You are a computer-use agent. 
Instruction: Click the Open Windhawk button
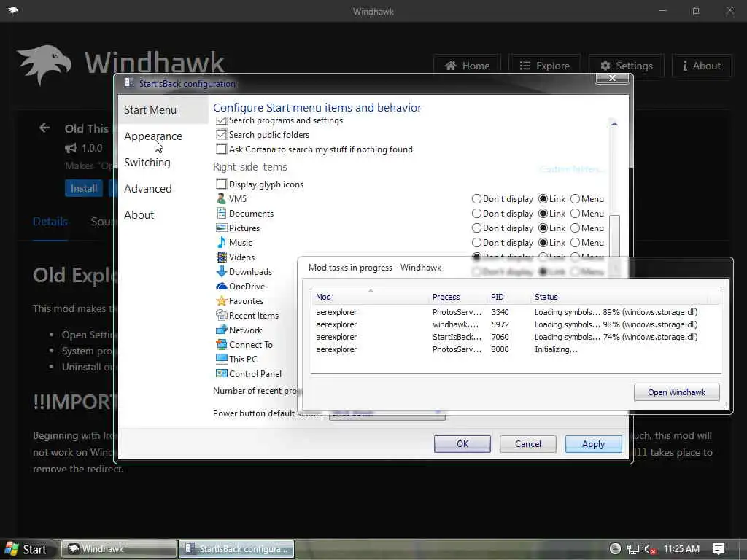pyautogui.click(x=676, y=392)
